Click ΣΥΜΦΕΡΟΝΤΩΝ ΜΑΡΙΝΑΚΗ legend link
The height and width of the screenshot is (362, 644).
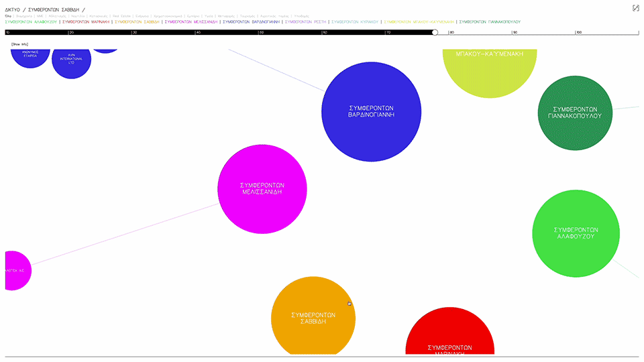click(x=87, y=21)
